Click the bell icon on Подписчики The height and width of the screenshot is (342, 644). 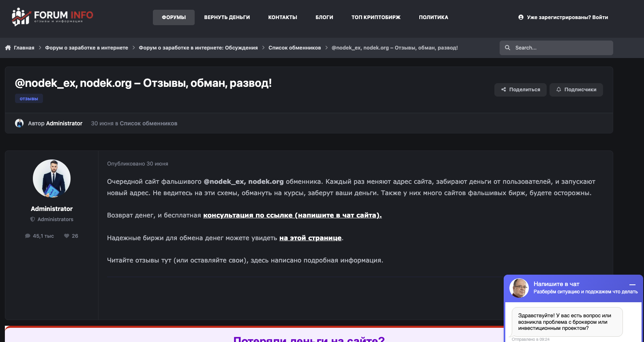pos(559,90)
